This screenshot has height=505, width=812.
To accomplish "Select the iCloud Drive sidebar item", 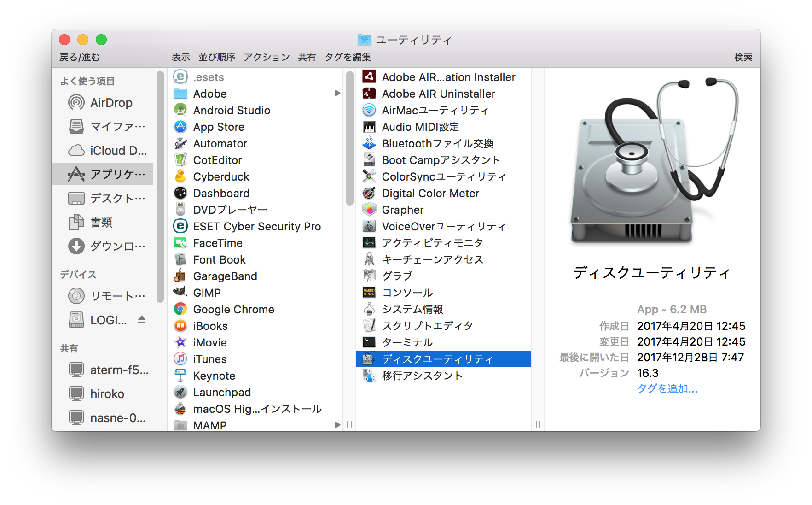I will coord(102,150).
